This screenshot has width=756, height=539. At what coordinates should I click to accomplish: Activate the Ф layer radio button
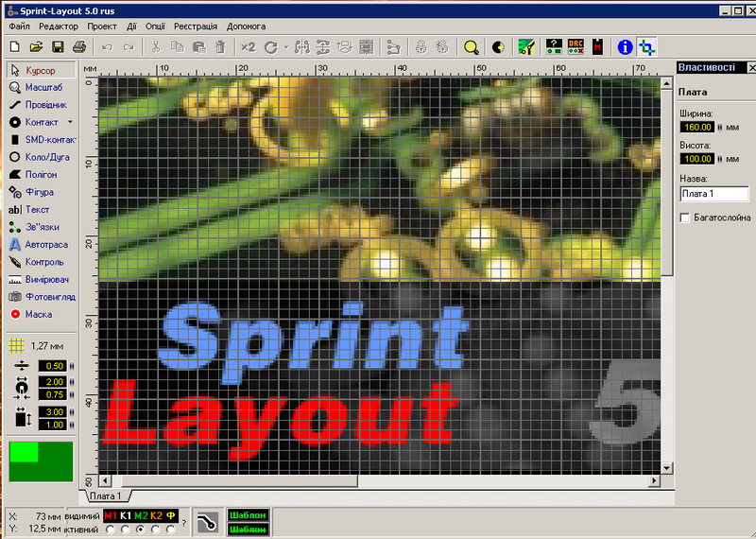(x=170, y=530)
